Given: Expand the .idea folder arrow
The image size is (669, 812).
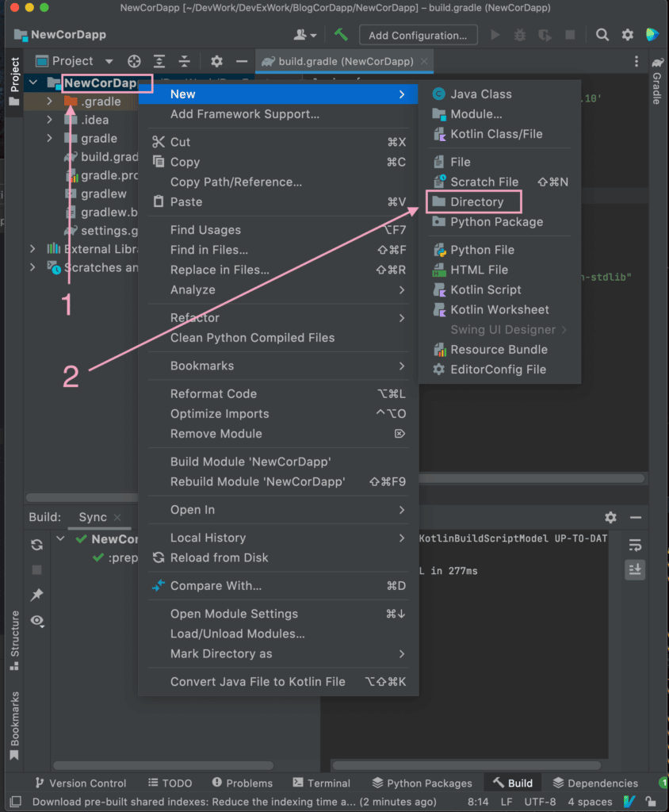Looking at the screenshot, I should 49,120.
